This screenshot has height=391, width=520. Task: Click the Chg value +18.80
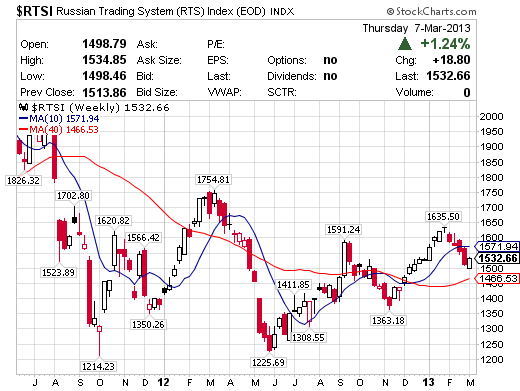451,60
